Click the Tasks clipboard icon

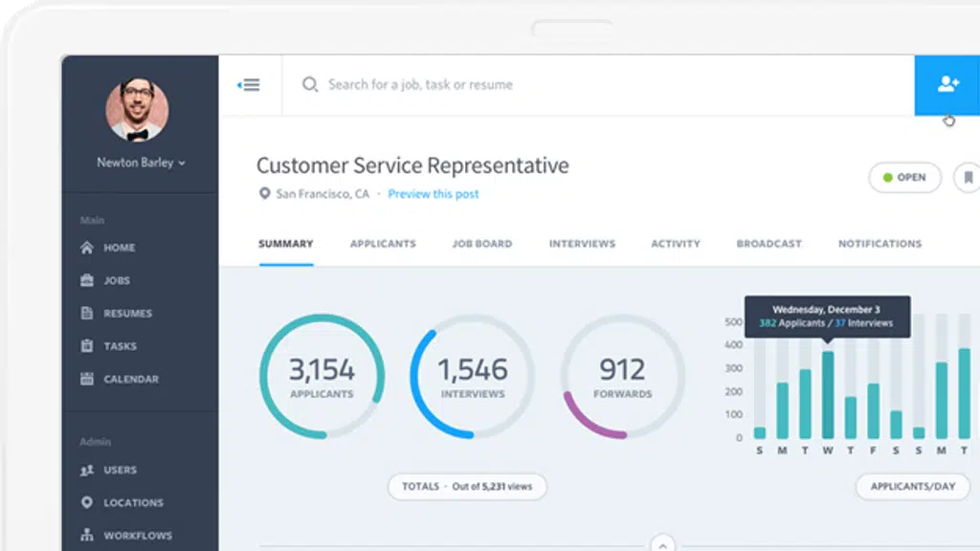[x=87, y=345]
